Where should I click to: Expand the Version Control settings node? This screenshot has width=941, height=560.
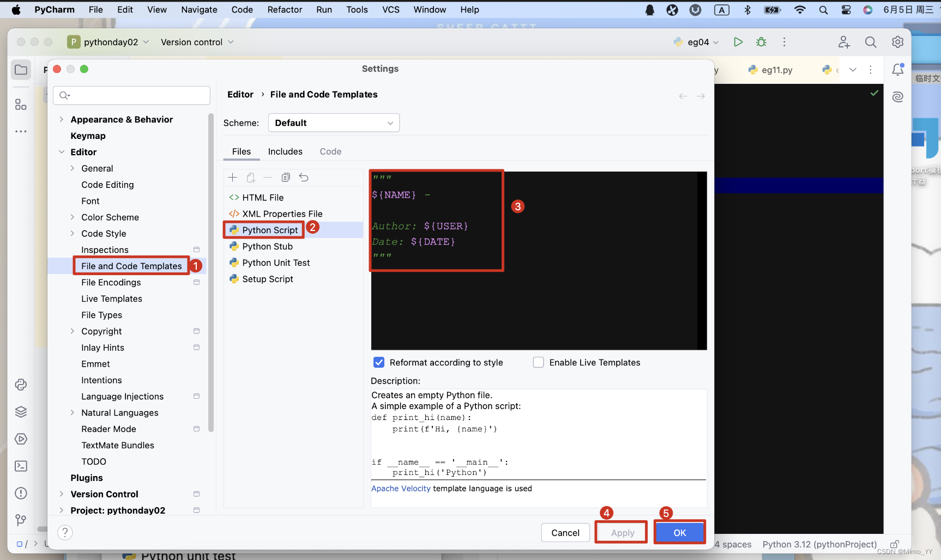[x=62, y=494]
